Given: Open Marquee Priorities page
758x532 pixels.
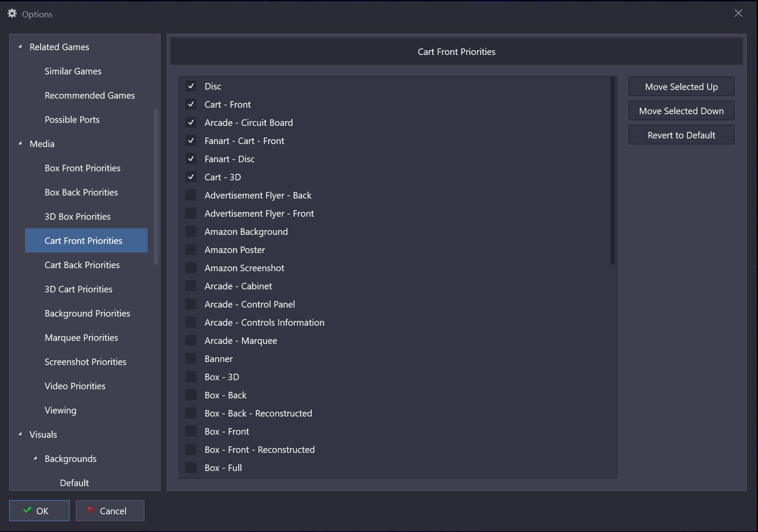Looking at the screenshot, I should pyautogui.click(x=81, y=337).
